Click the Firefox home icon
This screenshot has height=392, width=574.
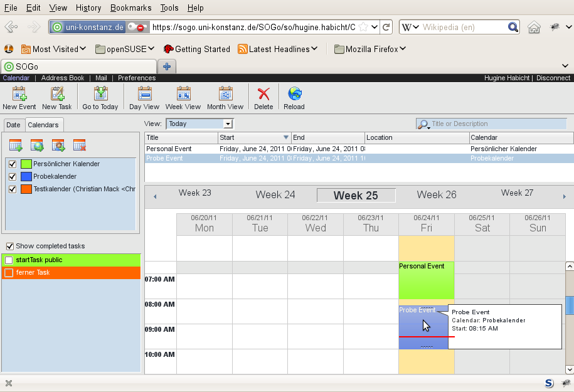click(x=534, y=27)
